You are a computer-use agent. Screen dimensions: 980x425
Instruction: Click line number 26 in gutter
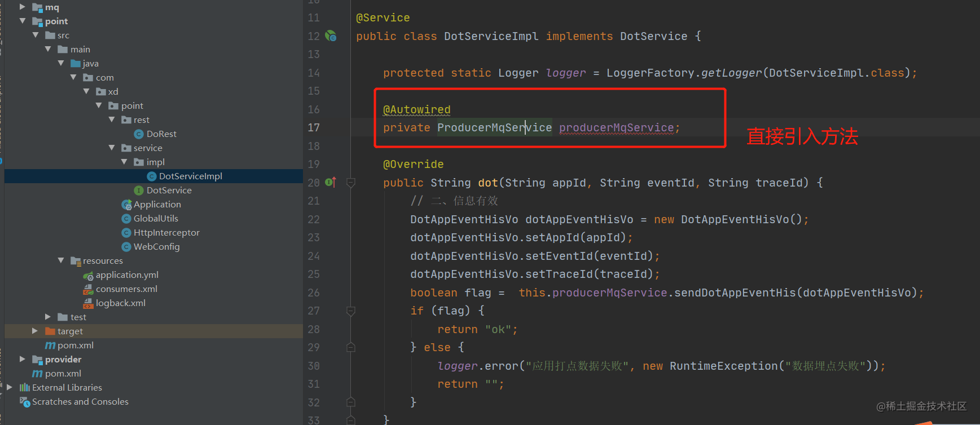point(314,293)
